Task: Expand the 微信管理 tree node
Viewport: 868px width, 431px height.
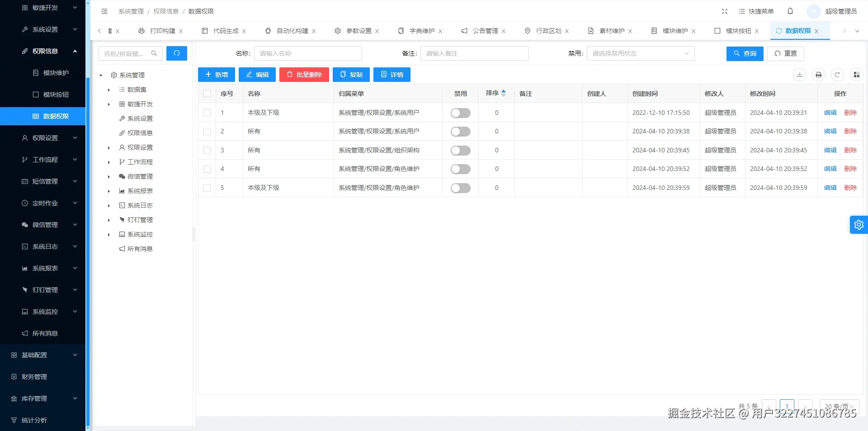Action: [x=109, y=177]
